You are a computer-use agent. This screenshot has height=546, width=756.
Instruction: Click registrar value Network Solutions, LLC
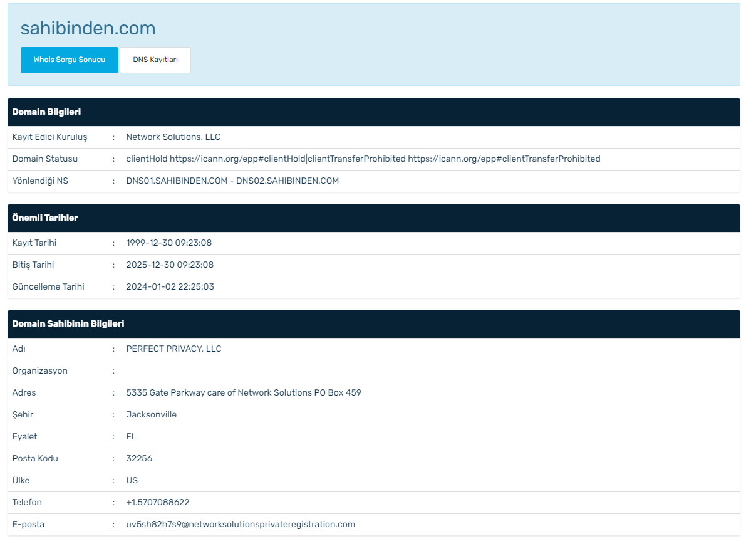tap(173, 137)
